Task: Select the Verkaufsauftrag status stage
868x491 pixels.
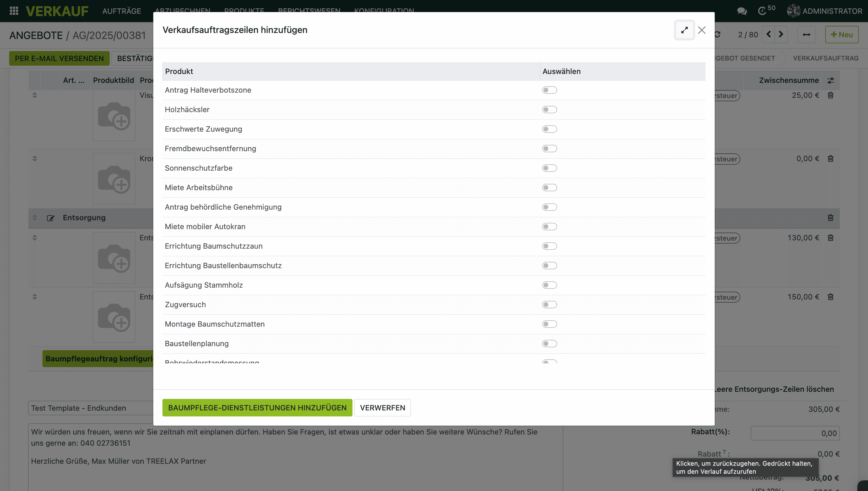Action: (826, 58)
